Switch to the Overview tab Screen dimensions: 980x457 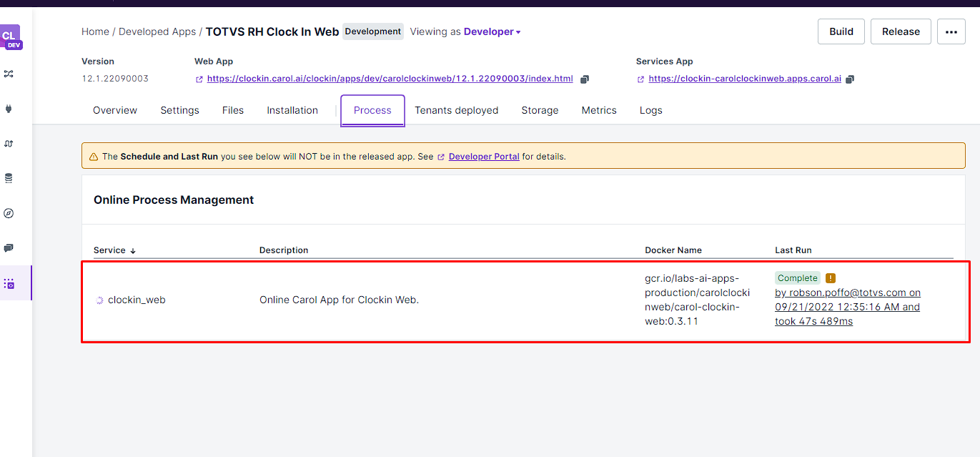115,110
